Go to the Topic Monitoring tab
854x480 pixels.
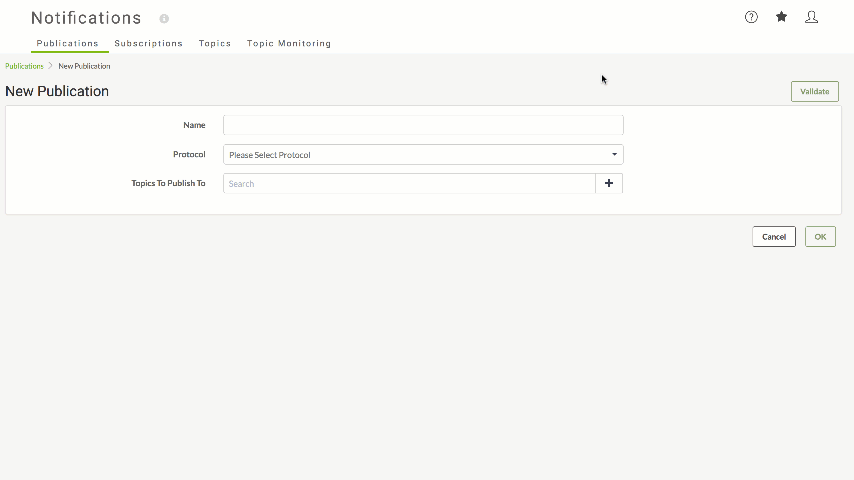289,43
